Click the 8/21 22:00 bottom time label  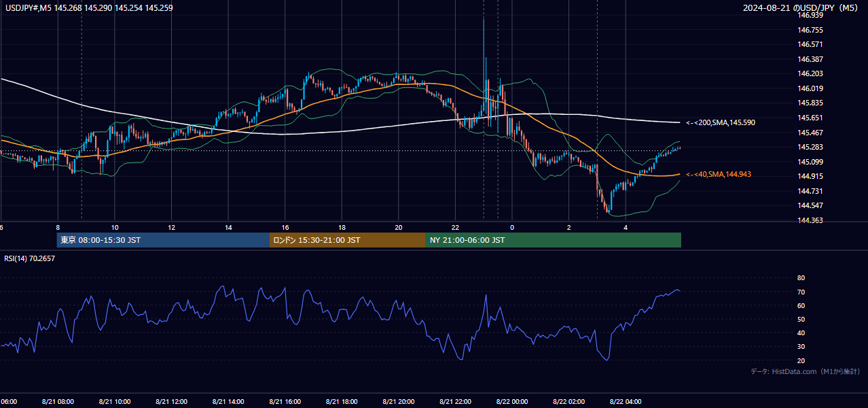455,402
